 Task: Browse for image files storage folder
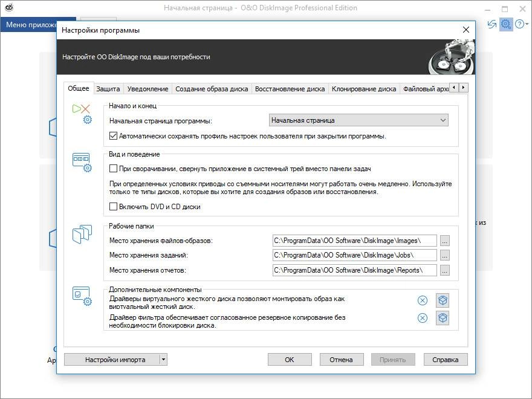point(445,241)
